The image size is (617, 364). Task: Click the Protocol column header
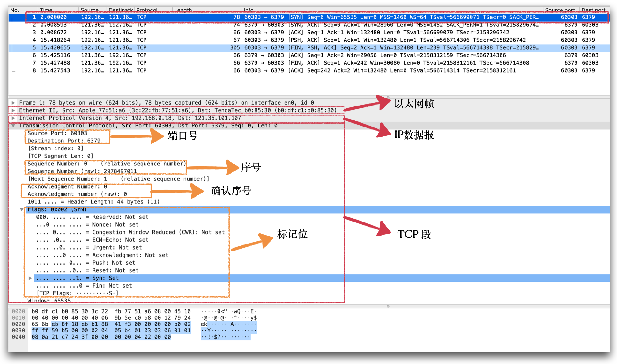click(147, 10)
